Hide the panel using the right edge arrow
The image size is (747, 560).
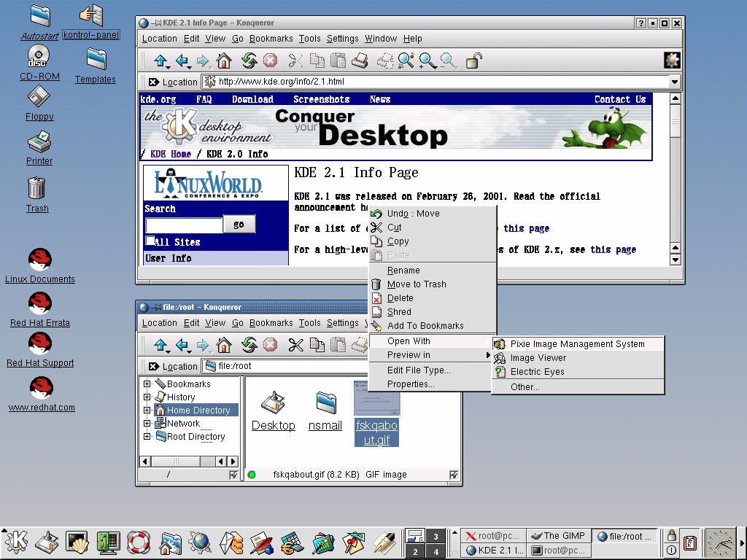(742, 542)
